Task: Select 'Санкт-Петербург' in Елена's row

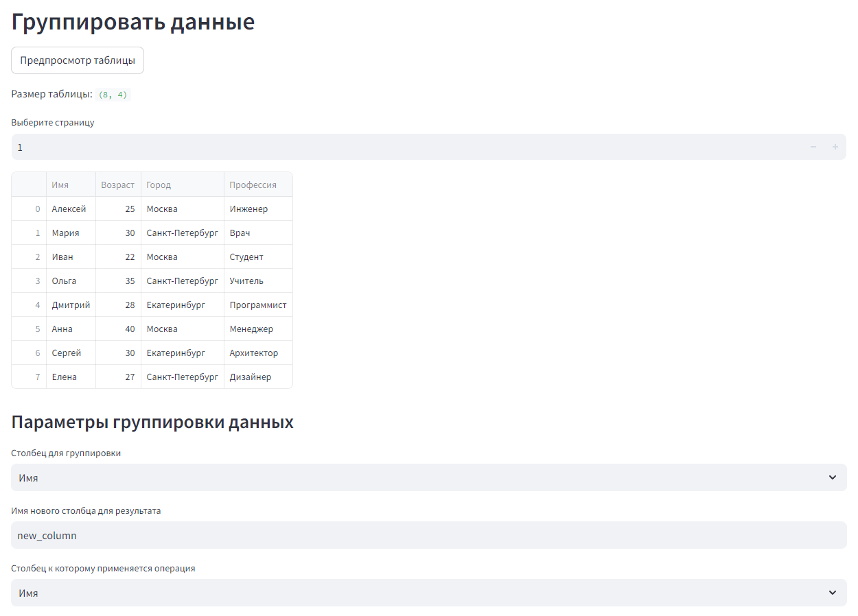Action: pyautogui.click(x=183, y=377)
